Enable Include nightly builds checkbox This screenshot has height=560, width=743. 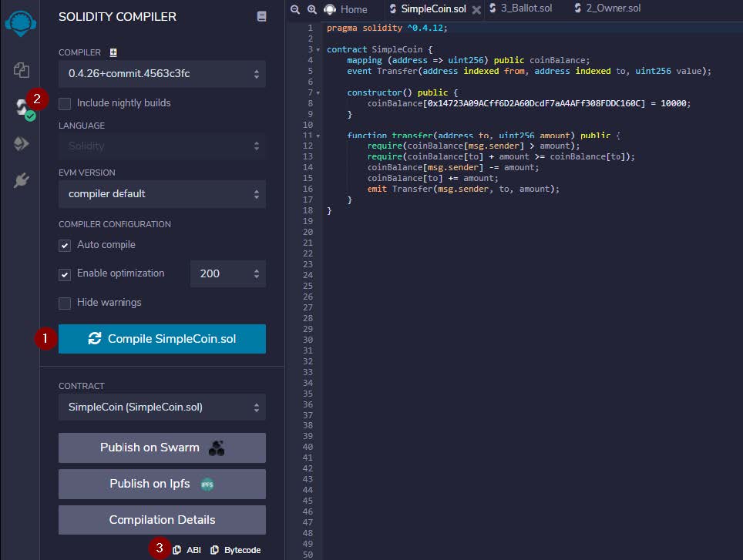pyautogui.click(x=65, y=103)
